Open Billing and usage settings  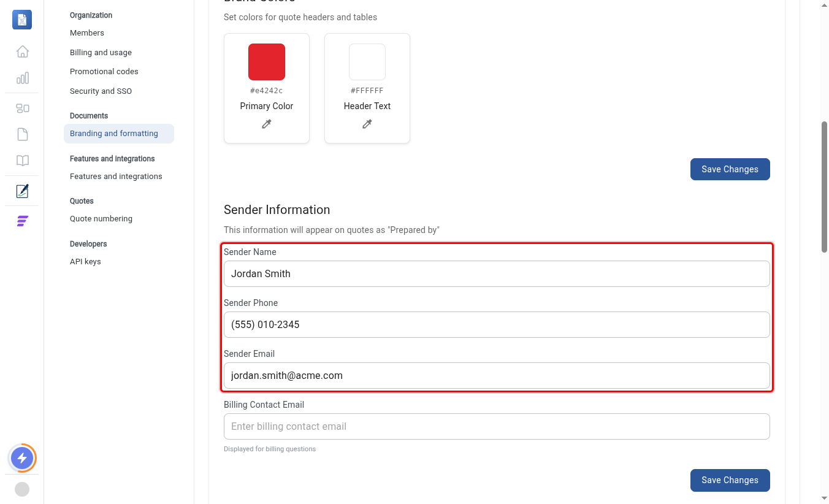101,53
